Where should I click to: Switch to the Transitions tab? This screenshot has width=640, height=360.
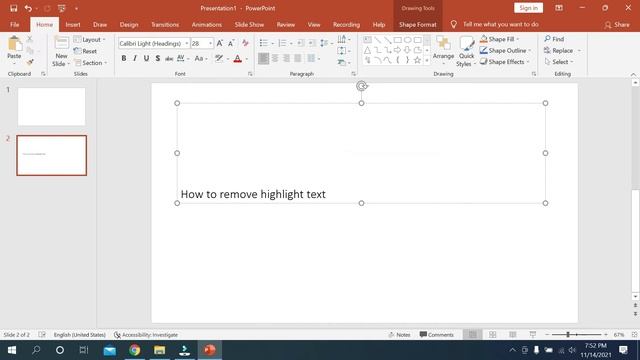(x=165, y=24)
